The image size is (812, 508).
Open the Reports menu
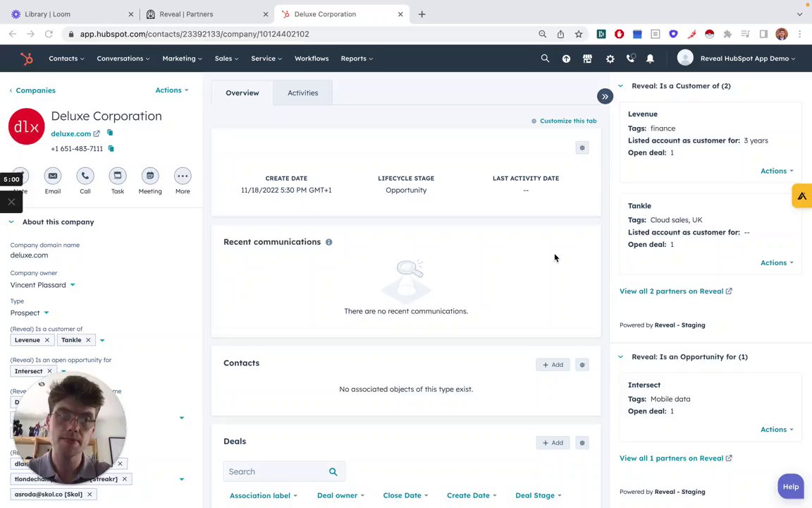[357, 59]
